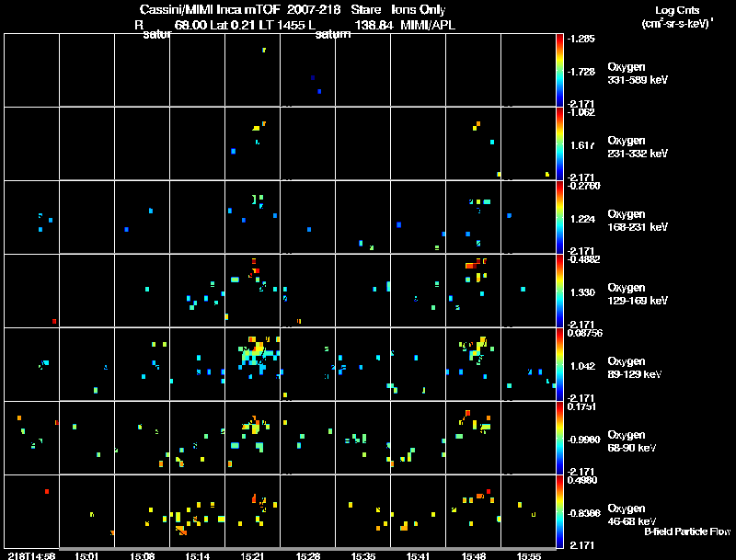
Task: Click the '218T14:58' time axis label
Action: pos(31,555)
